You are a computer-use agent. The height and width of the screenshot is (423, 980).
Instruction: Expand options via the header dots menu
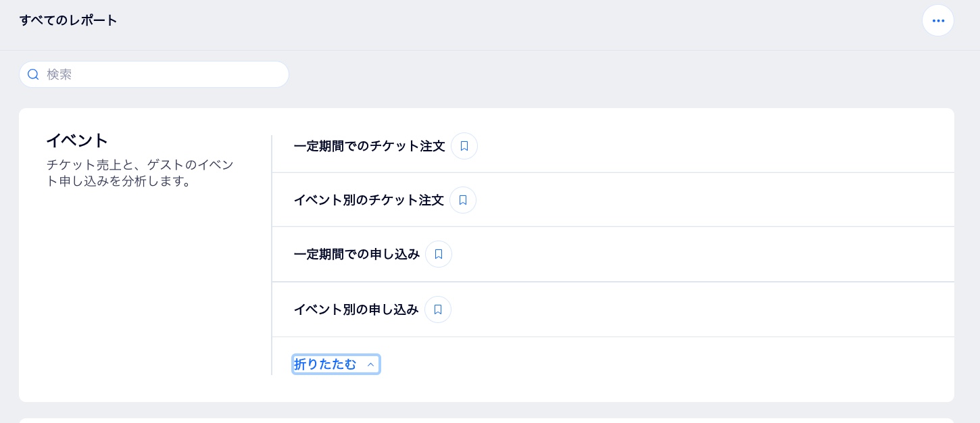(938, 20)
